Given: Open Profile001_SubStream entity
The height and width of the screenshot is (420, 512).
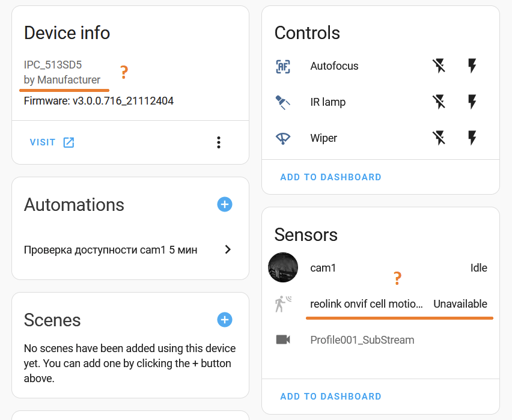Looking at the screenshot, I should pos(362,340).
